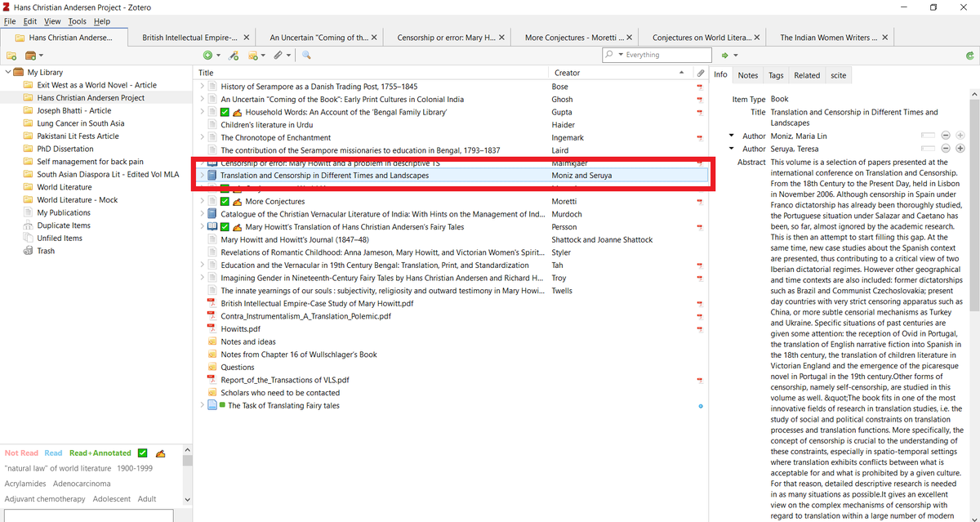The image size is (980, 522).
Task: Open the 'More Conjectures - Moretti' tab
Action: point(574,38)
